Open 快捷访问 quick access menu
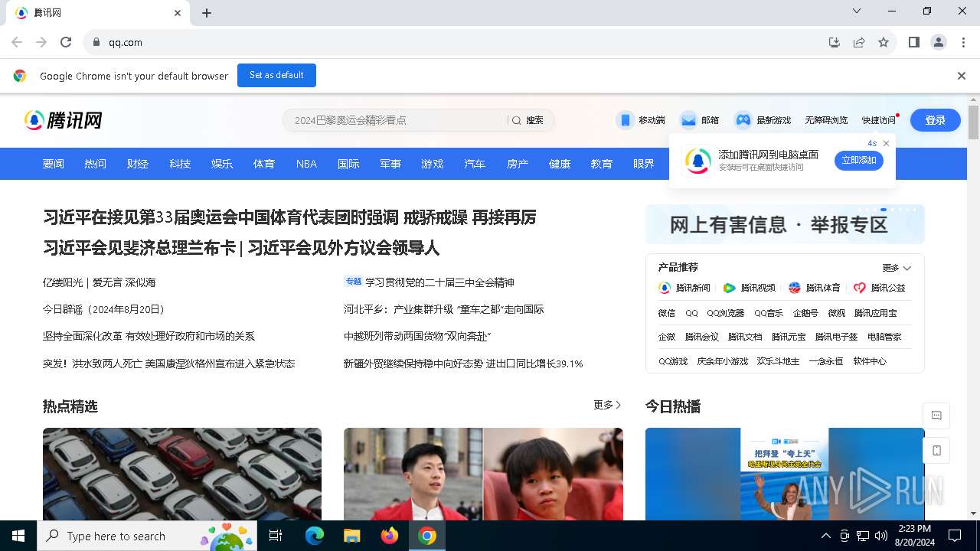 878,120
